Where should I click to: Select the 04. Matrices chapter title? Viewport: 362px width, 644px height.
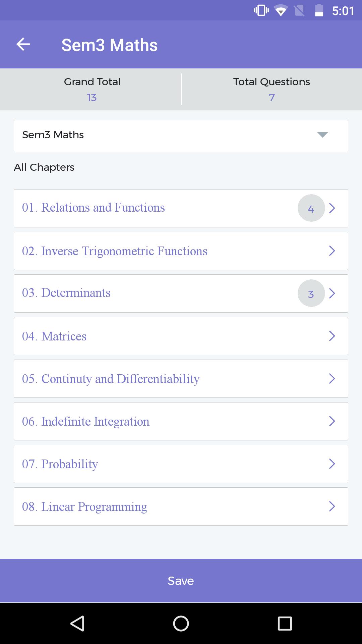pyautogui.click(x=54, y=336)
